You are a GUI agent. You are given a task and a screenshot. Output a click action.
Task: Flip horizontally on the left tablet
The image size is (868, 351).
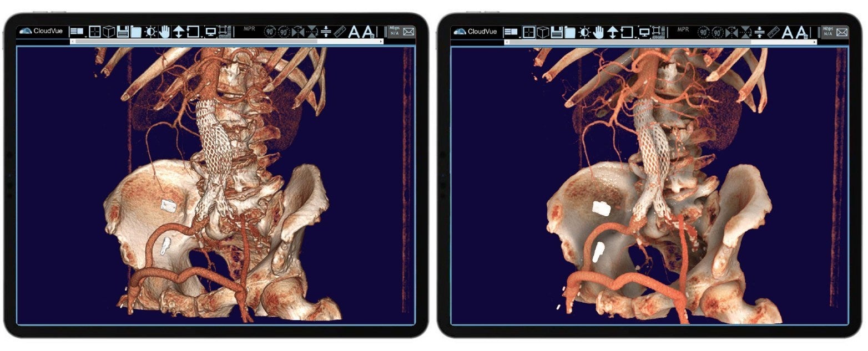(298, 32)
